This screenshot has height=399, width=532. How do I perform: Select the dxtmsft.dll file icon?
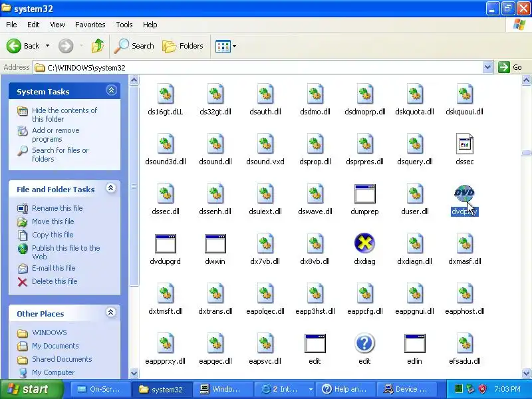[166, 293]
